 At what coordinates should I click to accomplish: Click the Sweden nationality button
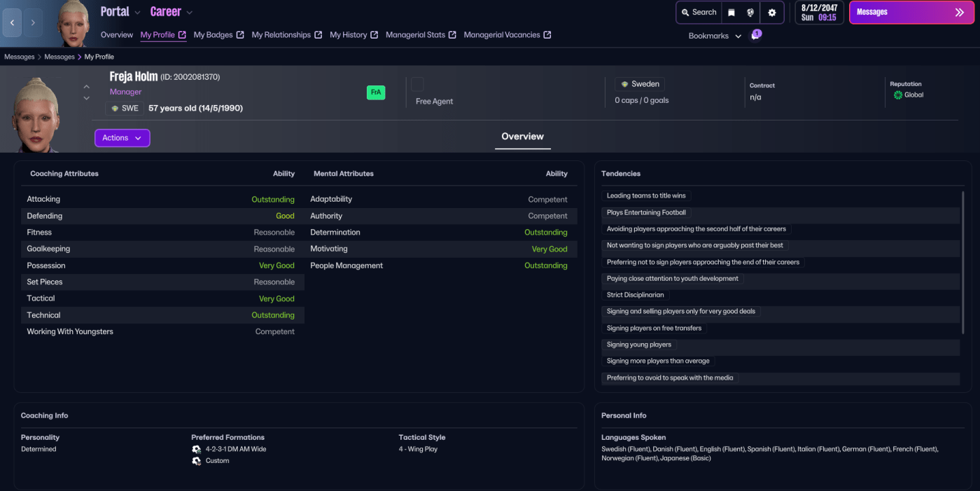(639, 84)
